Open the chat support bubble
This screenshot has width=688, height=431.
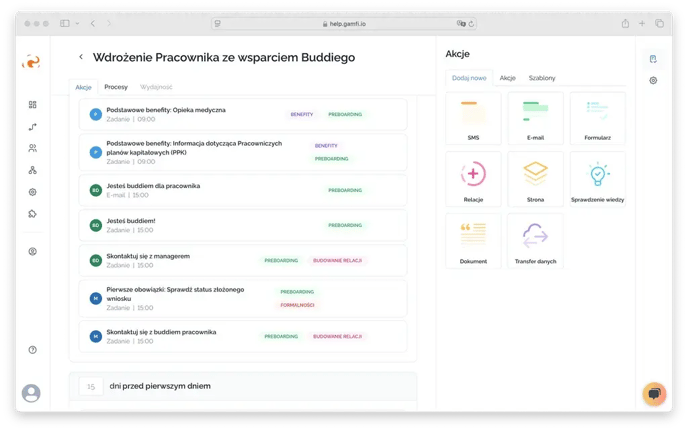653,393
